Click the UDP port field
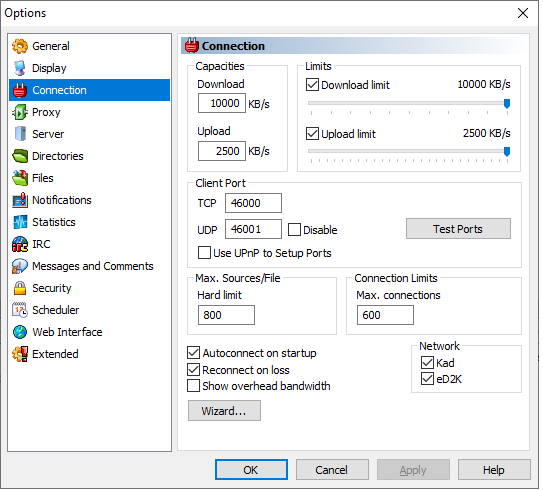The image size is (543, 491). (254, 230)
